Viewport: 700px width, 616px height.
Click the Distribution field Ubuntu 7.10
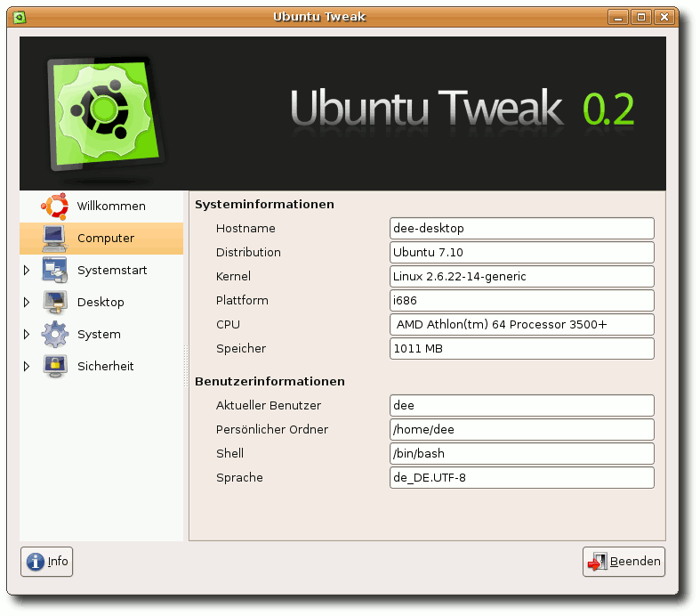pos(522,253)
